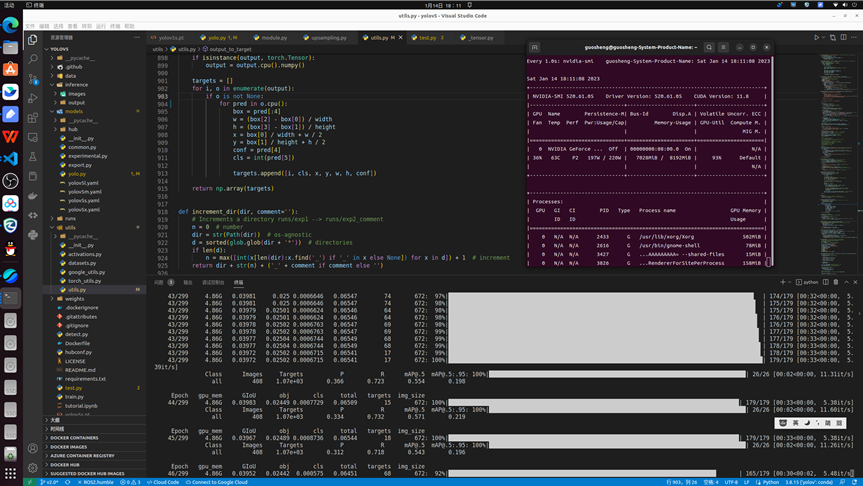Image resolution: width=863 pixels, height=486 pixels.
Task: Open the Source Control view
Action: 33,78
